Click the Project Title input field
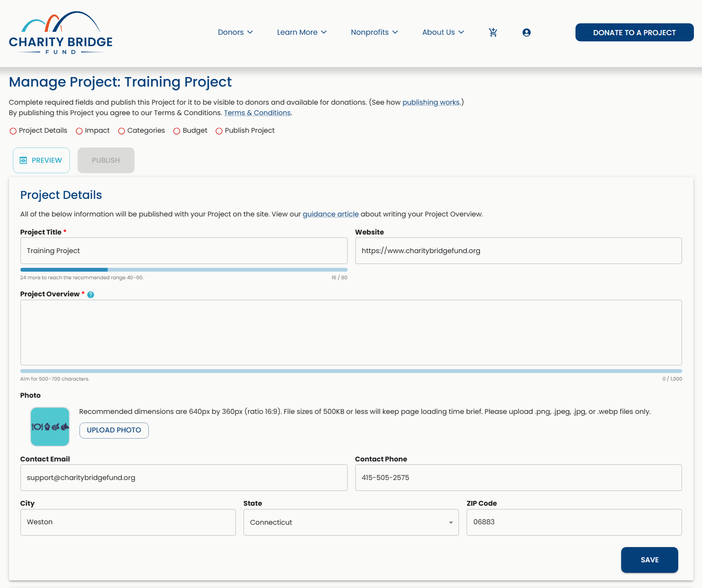This screenshot has width=702, height=588. (184, 251)
